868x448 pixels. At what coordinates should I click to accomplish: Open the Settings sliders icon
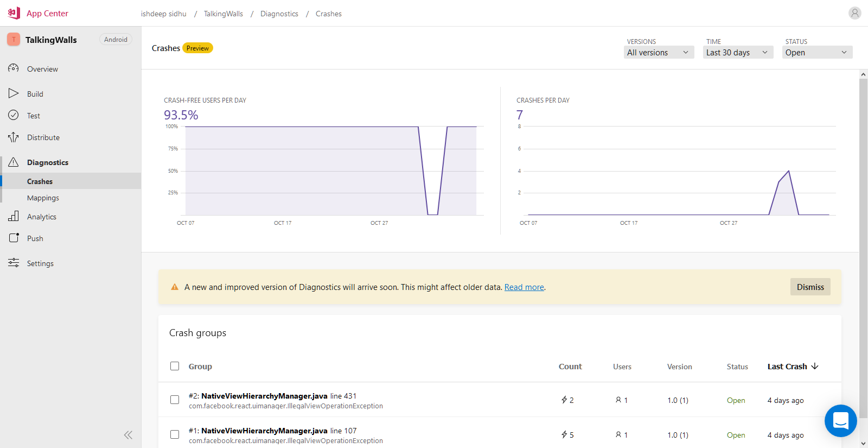14,263
